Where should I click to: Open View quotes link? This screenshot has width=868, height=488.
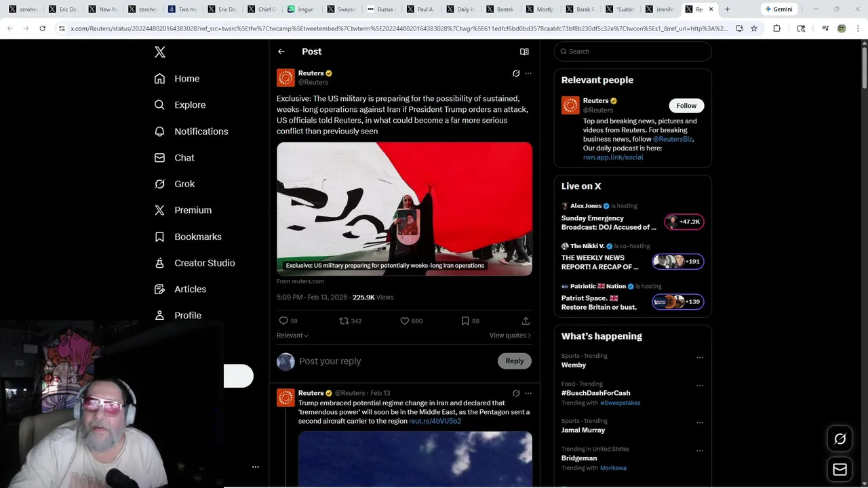(510, 335)
